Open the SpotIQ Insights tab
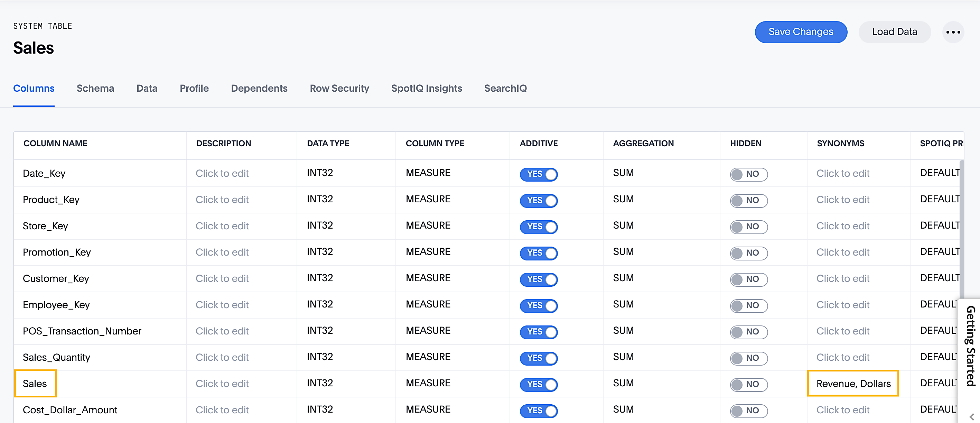980x423 pixels. pos(427,88)
